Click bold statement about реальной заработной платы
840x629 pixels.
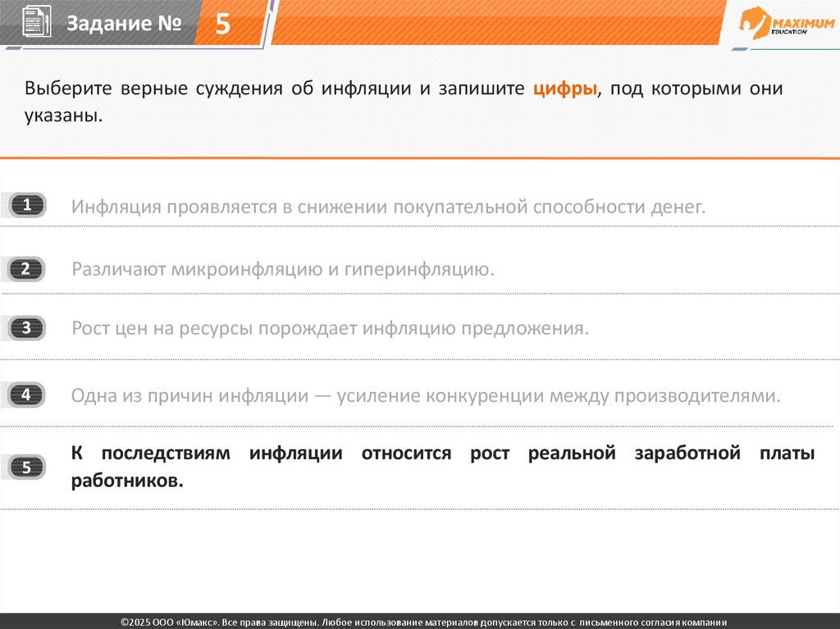[442, 467]
